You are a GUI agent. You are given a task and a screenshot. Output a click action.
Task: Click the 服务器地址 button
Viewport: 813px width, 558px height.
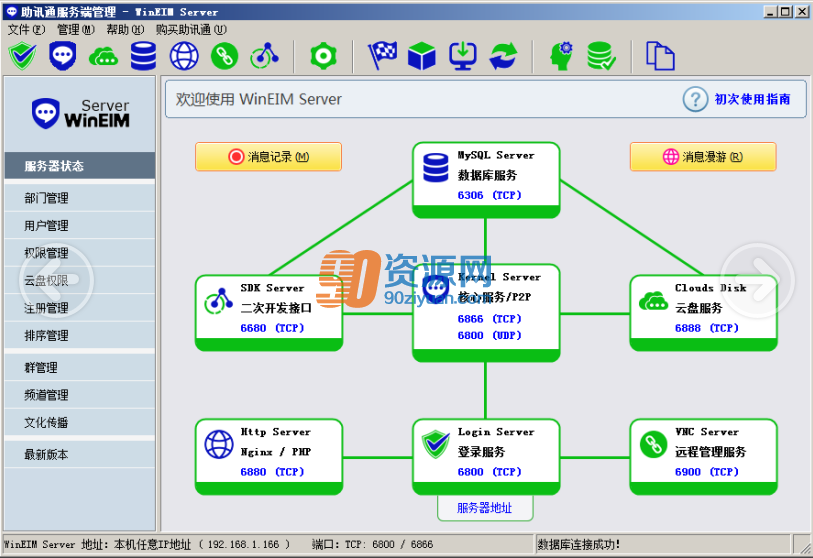pos(485,508)
